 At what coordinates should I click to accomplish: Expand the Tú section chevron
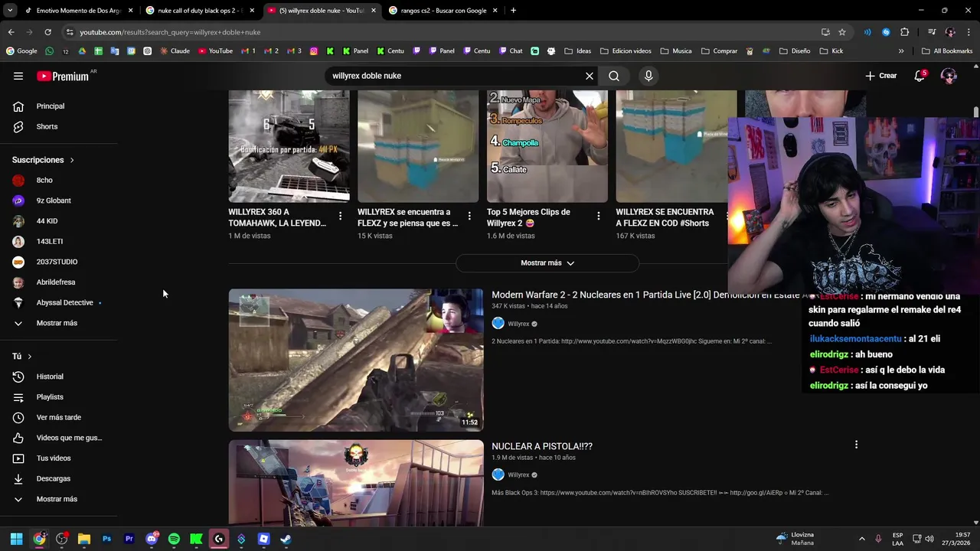pyautogui.click(x=30, y=357)
